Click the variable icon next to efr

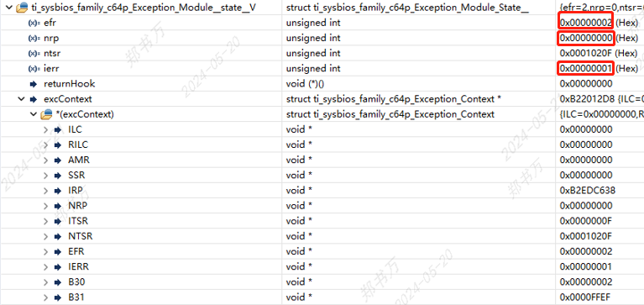click(34, 23)
